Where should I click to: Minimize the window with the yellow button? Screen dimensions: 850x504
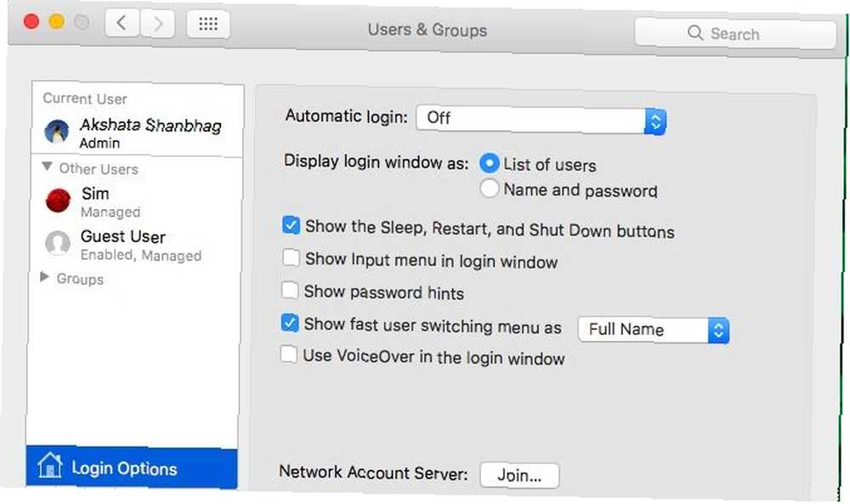point(56,22)
